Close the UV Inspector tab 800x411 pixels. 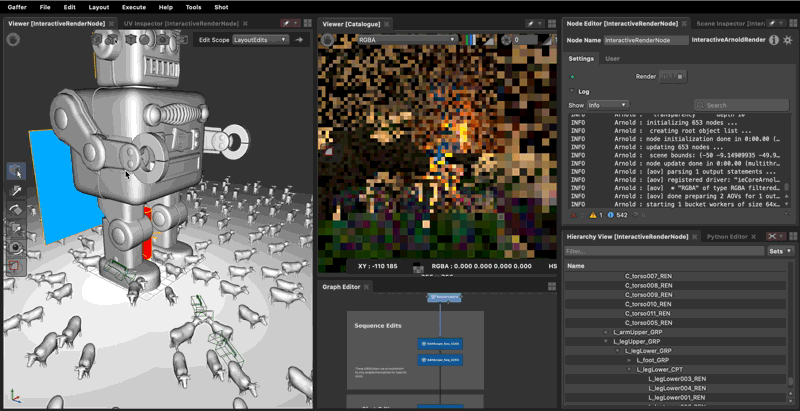point(245,23)
